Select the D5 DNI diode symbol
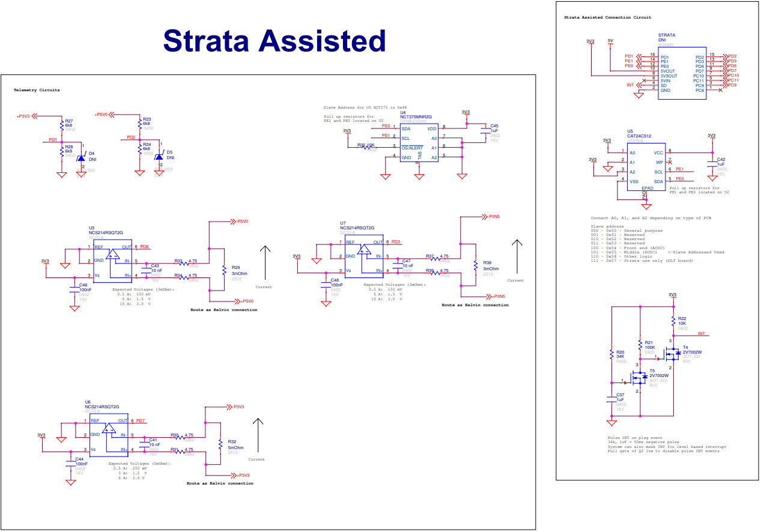Viewport: 761px width, 532px height. [x=159, y=156]
